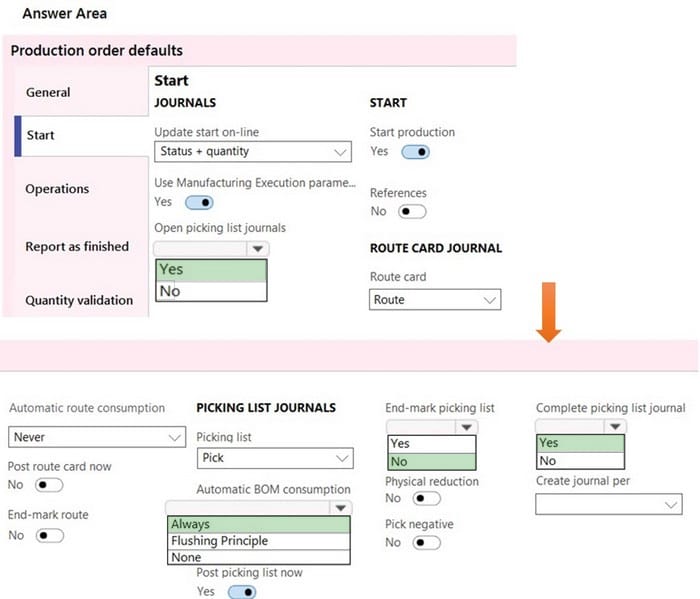Toggle the Start production switch
The image size is (700, 599).
click(415, 152)
